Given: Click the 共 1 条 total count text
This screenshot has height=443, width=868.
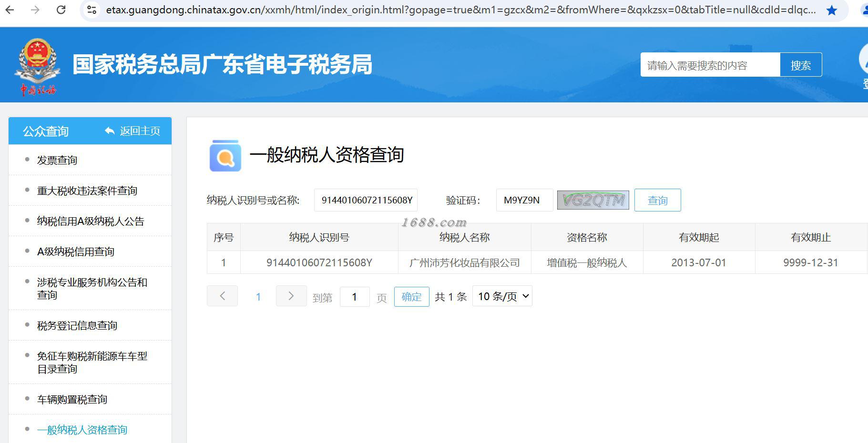Looking at the screenshot, I should (x=450, y=297).
